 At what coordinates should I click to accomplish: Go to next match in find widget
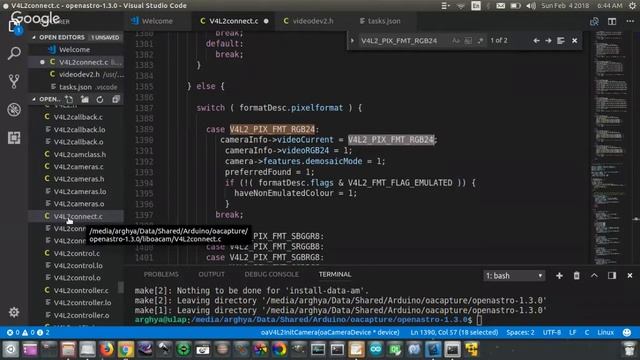[x=548, y=40]
